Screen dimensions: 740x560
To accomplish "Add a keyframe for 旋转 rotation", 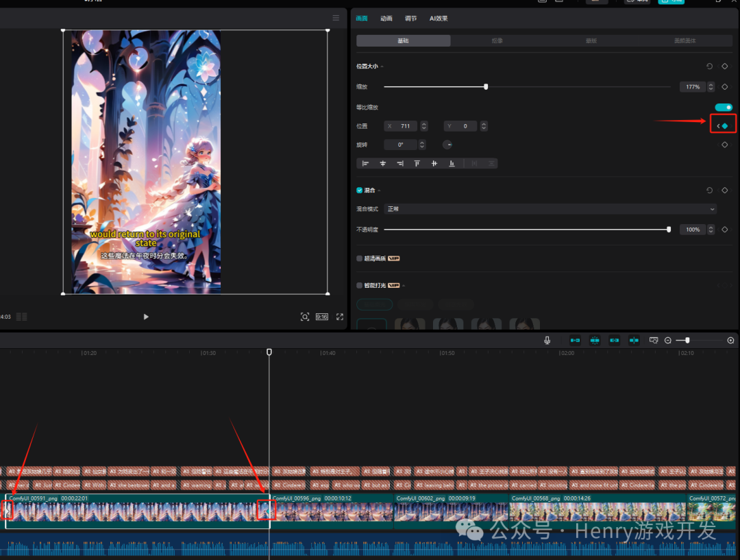I will pos(724,145).
